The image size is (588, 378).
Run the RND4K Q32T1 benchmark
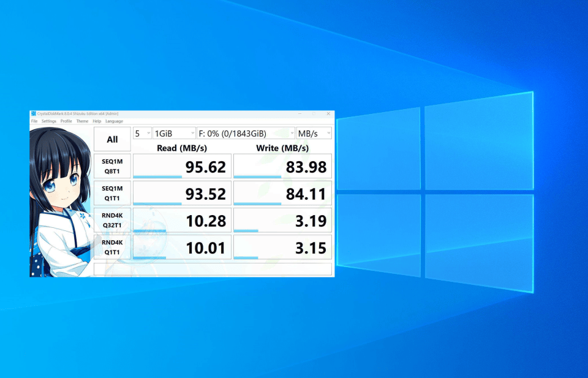(x=112, y=220)
